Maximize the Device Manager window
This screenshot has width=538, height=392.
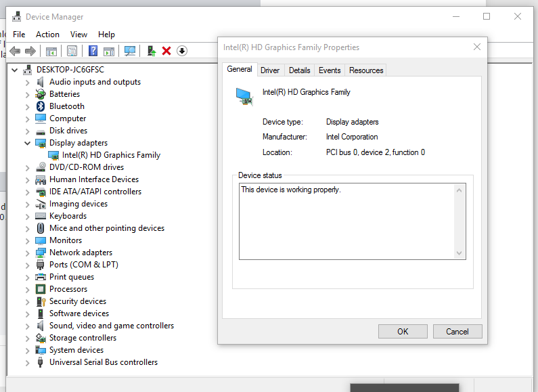487,16
